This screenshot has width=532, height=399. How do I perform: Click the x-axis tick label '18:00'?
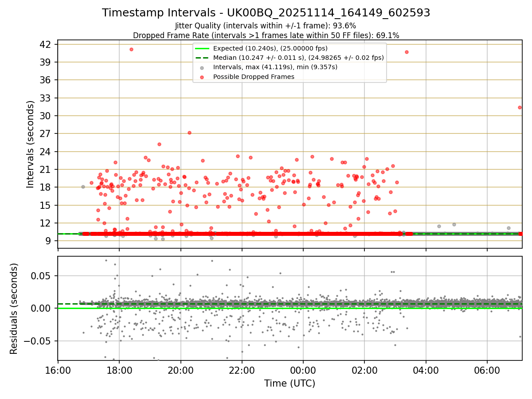(x=119, y=370)
